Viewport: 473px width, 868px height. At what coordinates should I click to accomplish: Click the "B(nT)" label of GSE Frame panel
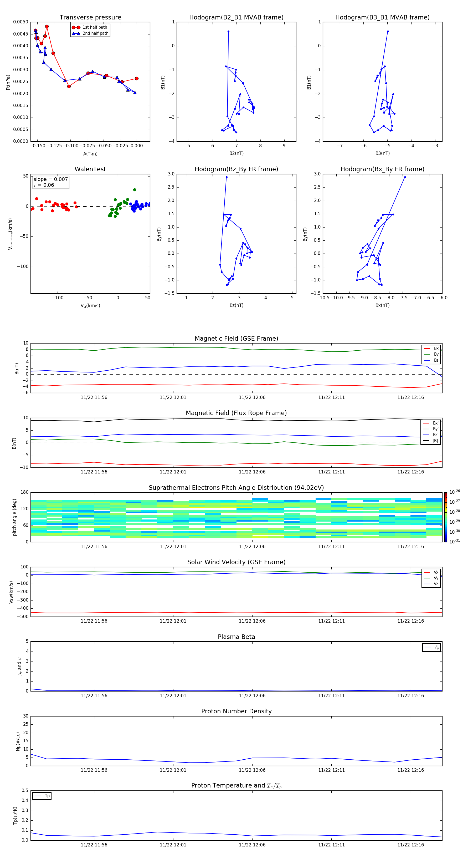coord(17,369)
